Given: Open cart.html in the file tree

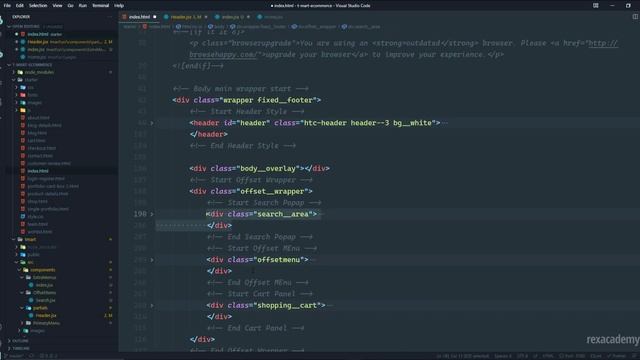Looking at the screenshot, I should click(x=36, y=140).
